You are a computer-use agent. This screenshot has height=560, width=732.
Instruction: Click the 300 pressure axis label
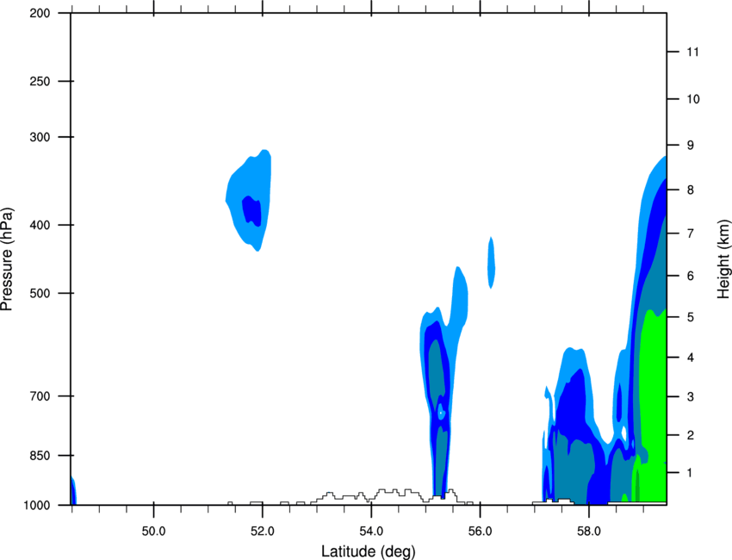(40, 137)
